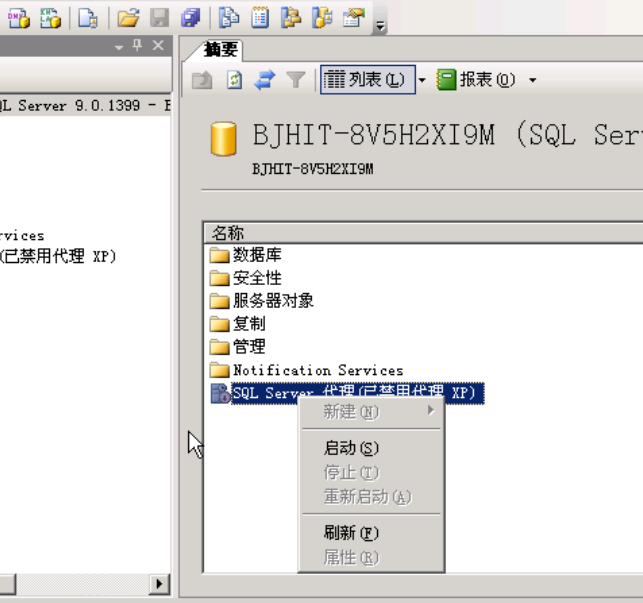Choose 启动(S) from the context menu
This screenshot has width=643, height=603.
371,448
